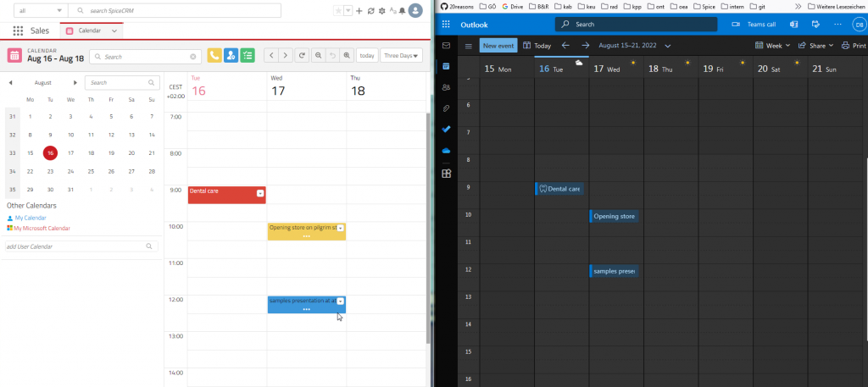868x387 pixels.
Task: Jump to today in SpiceCRM calendar
Action: (367, 55)
